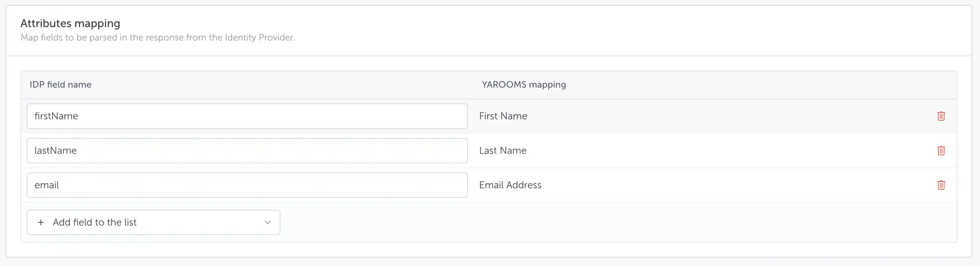This screenshot has height=266, width=980.
Task: Edit the firstName IDP field input
Action: tap(247, 116)
